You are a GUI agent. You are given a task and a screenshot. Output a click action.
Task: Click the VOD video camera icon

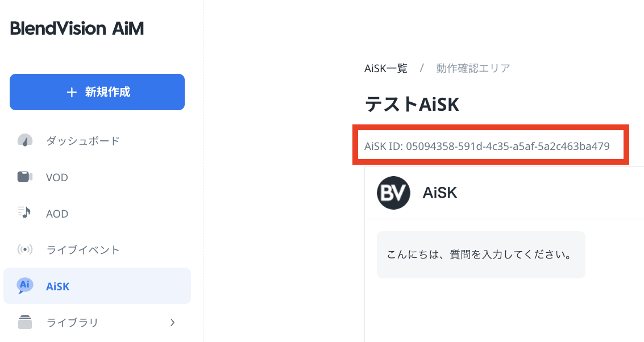pos(25,177)
